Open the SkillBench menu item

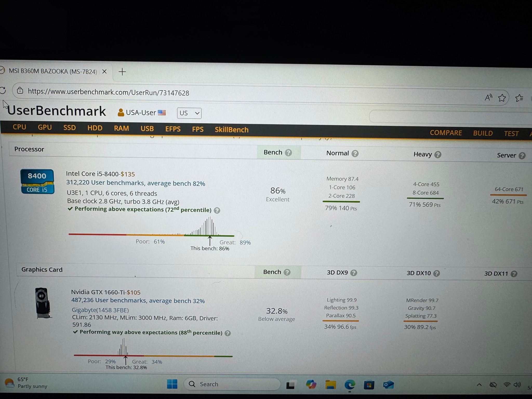pyautogui.click(x=231, y=130)
